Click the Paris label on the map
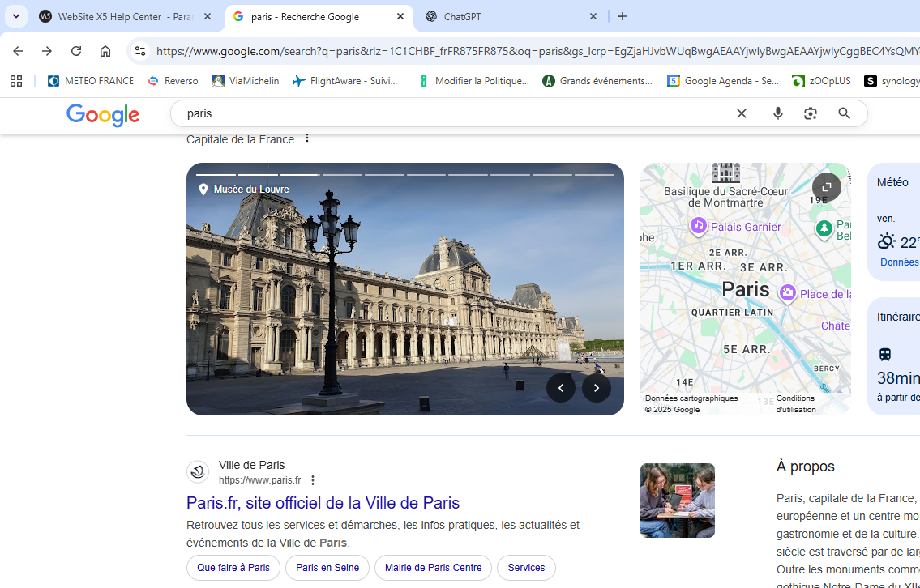Image resolution: width=920 pixels, height=588 pixels. coord(745,289)
